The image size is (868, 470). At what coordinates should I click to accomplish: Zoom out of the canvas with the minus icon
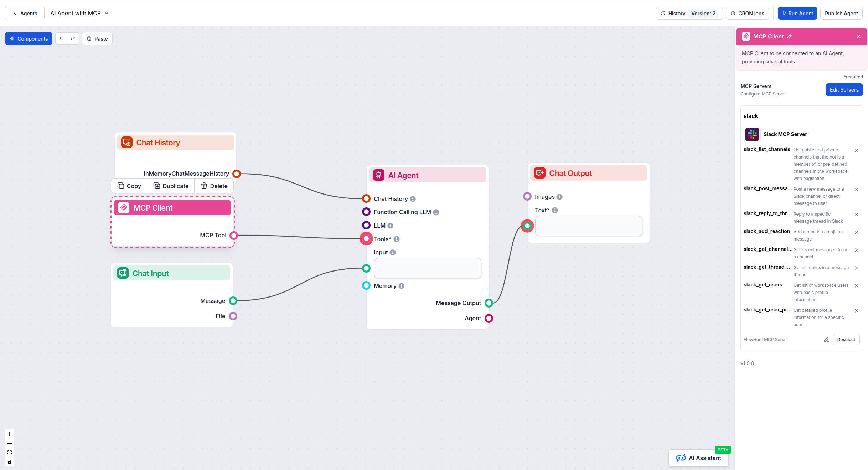point(9,443)
